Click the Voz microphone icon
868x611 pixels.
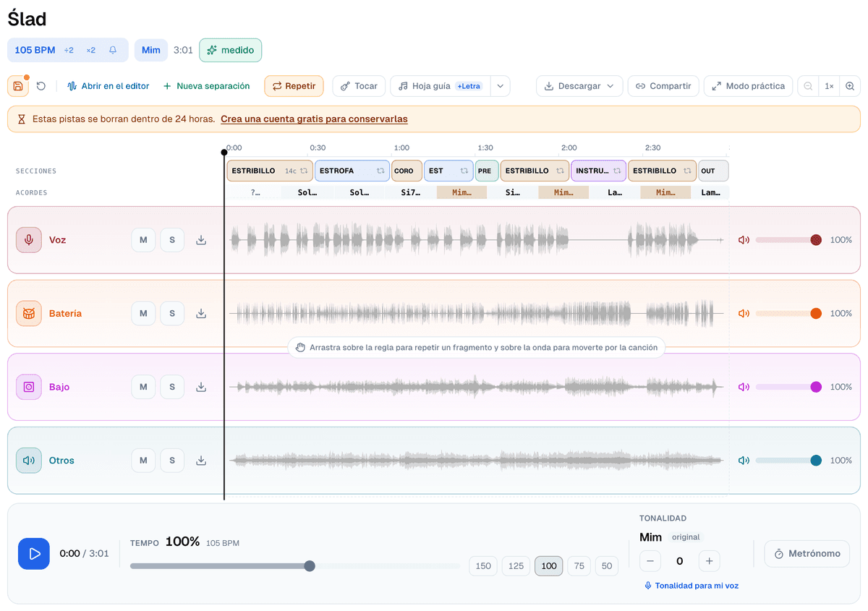click(29, 240)
